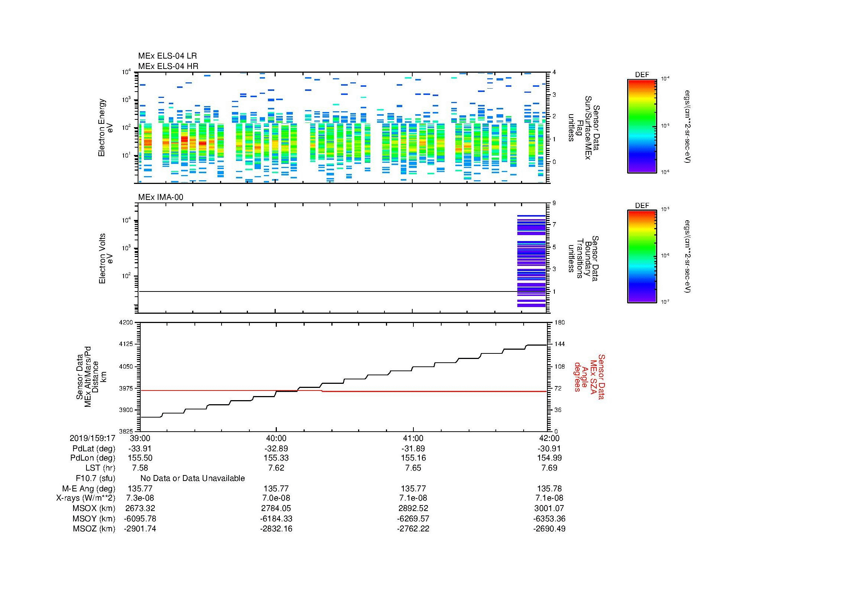Click the MSOZ value -2901.74
Viewport: 868px width, 613px height.
click(x=140, y=529)
